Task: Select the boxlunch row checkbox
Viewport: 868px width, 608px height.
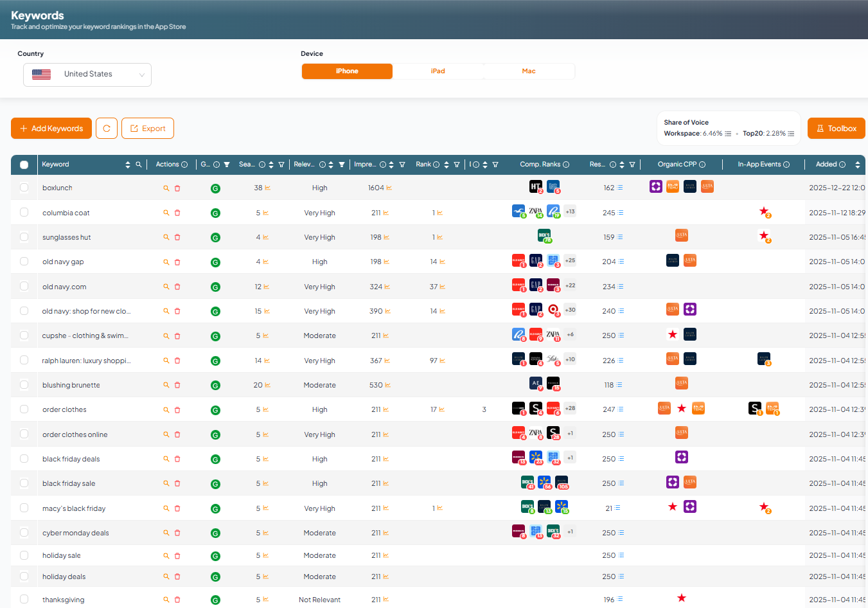Action: (24, 188)
